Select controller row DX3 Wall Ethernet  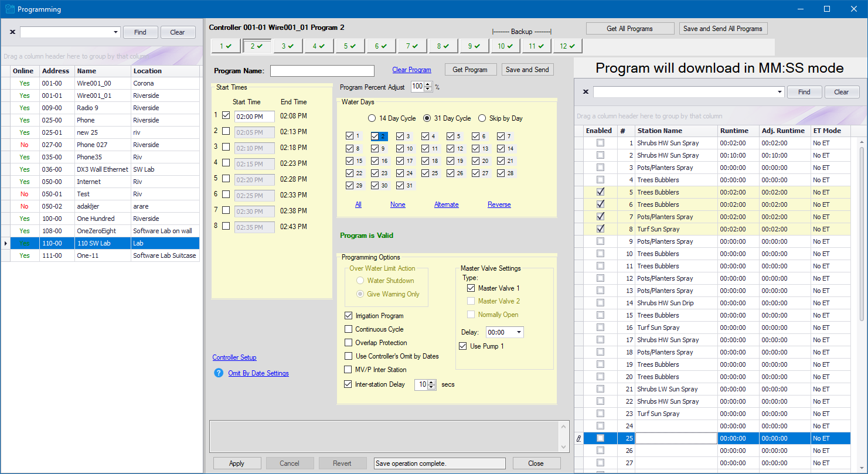(100, 169)
